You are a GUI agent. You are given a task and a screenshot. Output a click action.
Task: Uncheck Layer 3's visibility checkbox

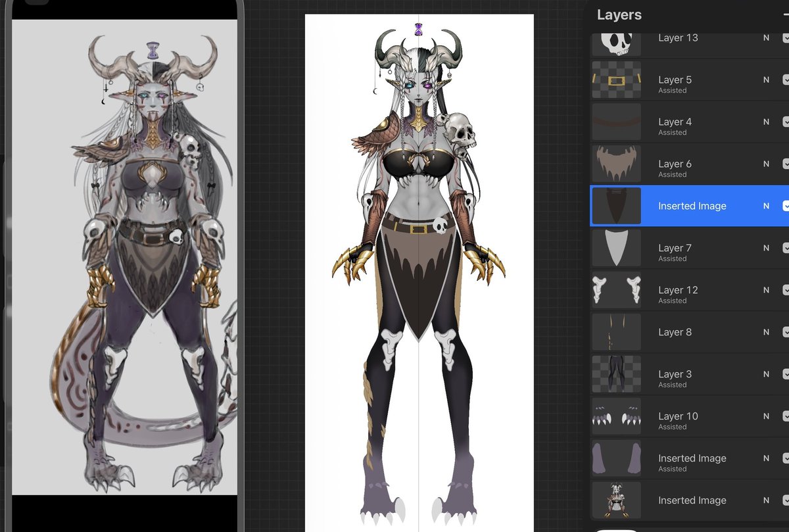[x=785, y=374]
